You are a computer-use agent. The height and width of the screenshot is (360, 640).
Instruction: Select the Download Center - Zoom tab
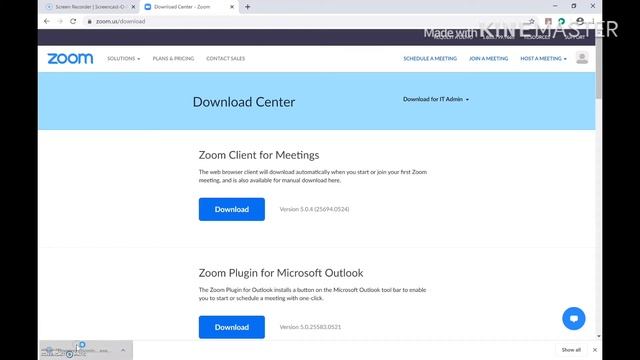click(189, 7)
